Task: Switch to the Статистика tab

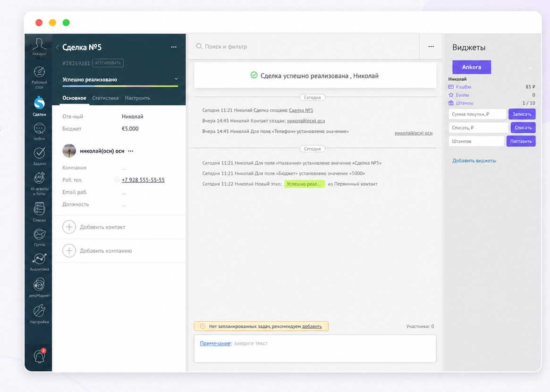Action: tap(105, 98)
